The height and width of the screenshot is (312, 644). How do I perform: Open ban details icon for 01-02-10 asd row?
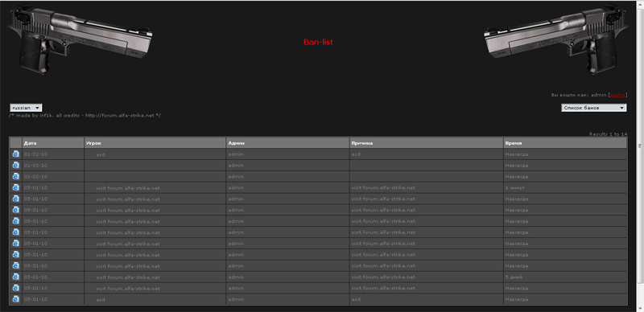point(15,154)
